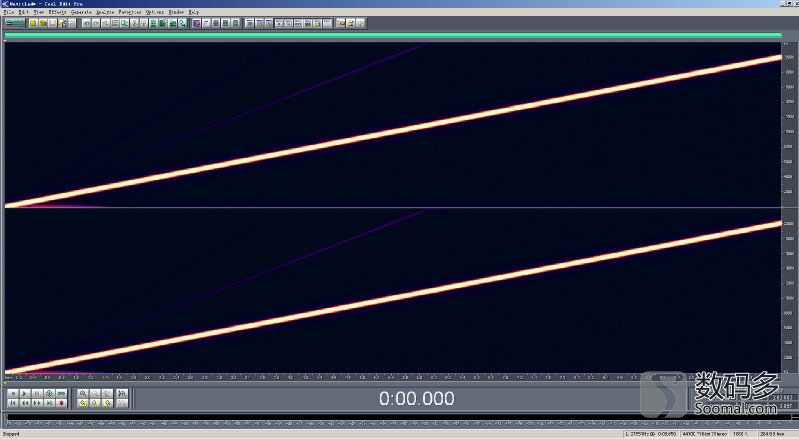
Task: Open the Generate menu
Action: tap(81, 12)
